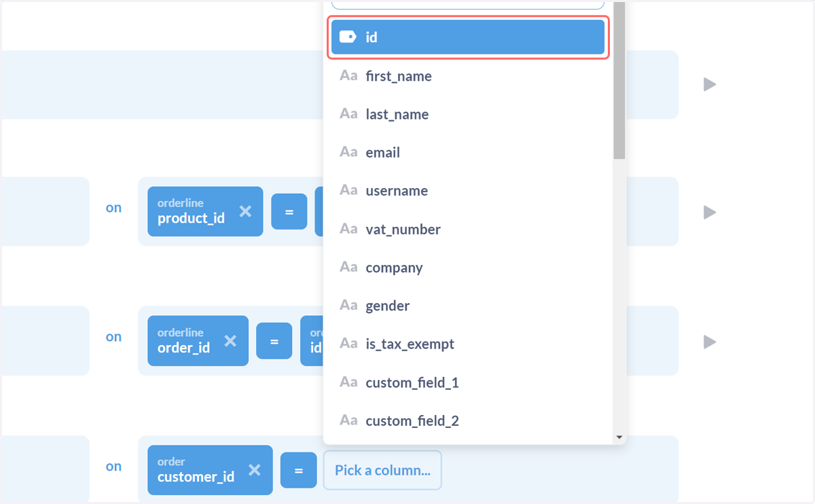Click the dropdown list scrollbar thumb
Image resolution: width=815 pixels, height=504 pixels.
pos(619,80)
